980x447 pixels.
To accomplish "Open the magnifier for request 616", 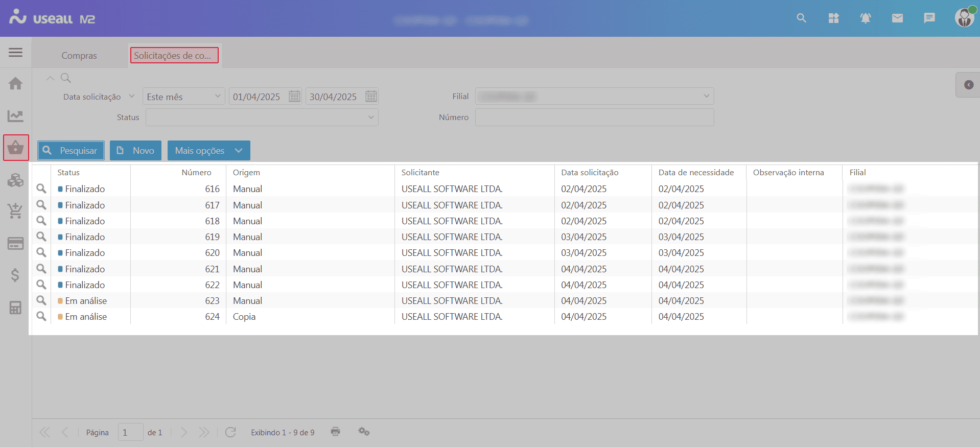I will 41,189.
